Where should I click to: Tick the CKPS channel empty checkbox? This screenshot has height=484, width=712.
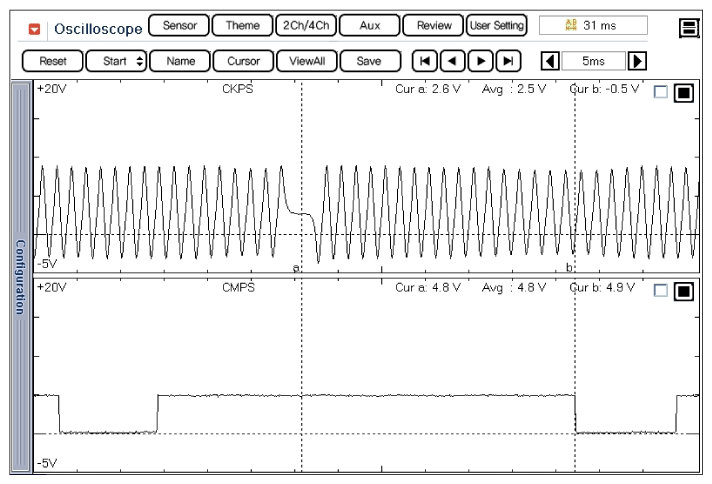pyautogui.click(x=661, y=92)
